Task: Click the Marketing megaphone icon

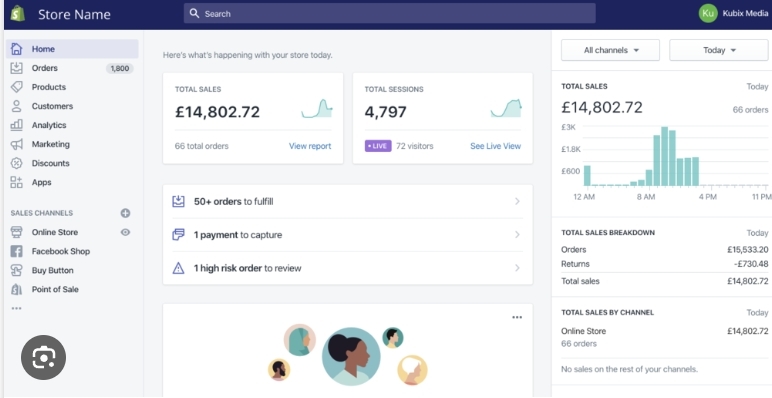Action: [x=16, y=144]
